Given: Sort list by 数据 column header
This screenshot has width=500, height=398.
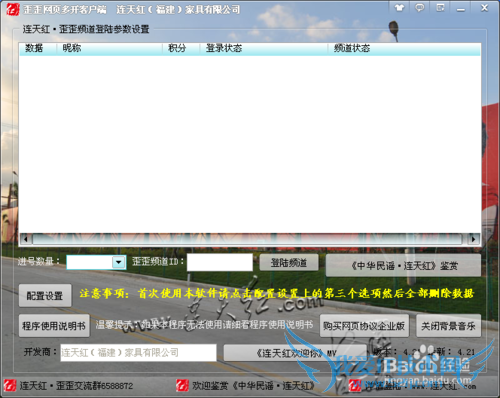Looking at the screenshot, I should point(38,48).
